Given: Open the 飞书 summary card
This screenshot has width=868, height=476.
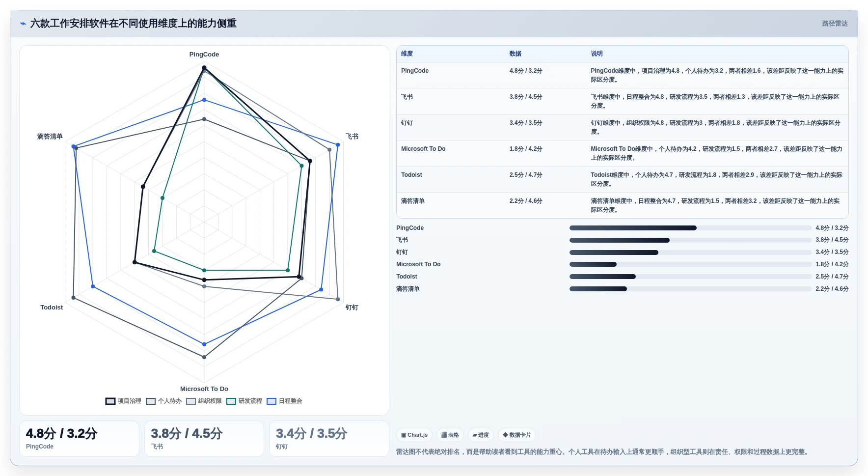Looking at the screenshot, I should [204, 439].
